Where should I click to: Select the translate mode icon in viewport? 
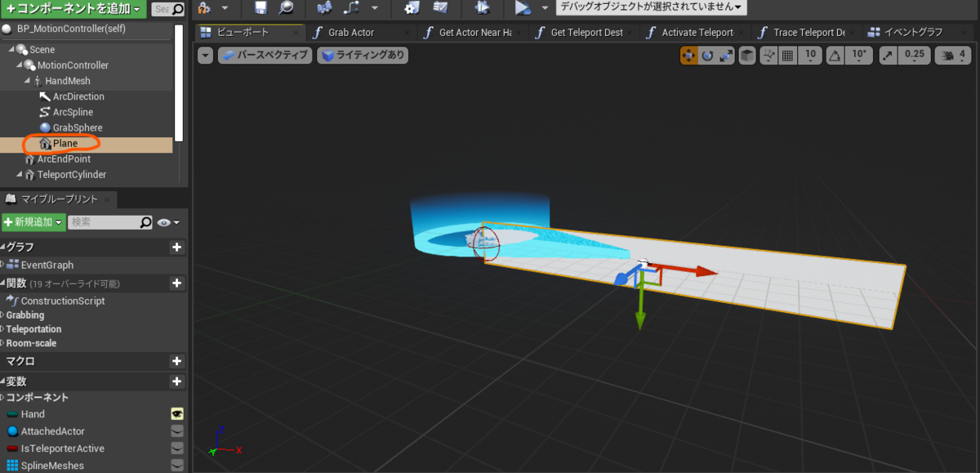tap(688, 56)
